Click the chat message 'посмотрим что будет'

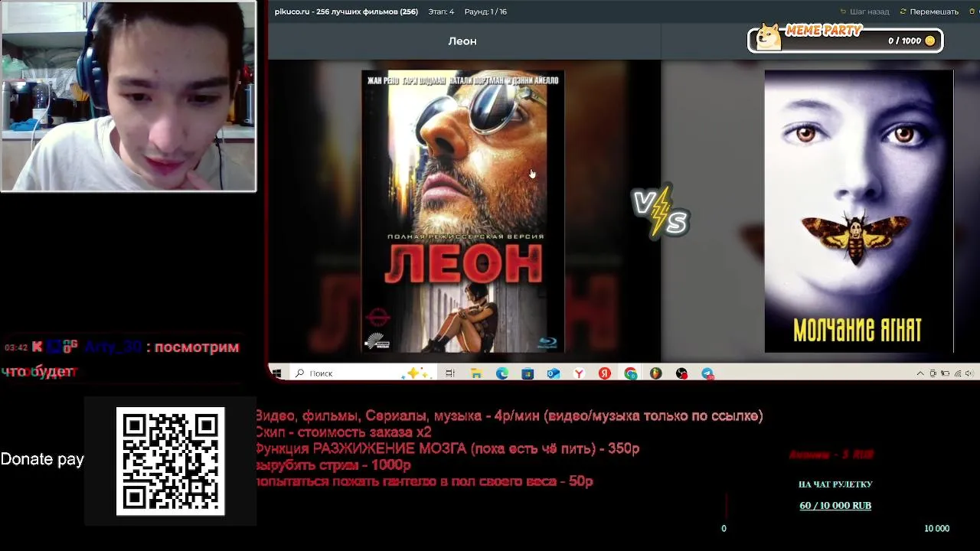122,359
